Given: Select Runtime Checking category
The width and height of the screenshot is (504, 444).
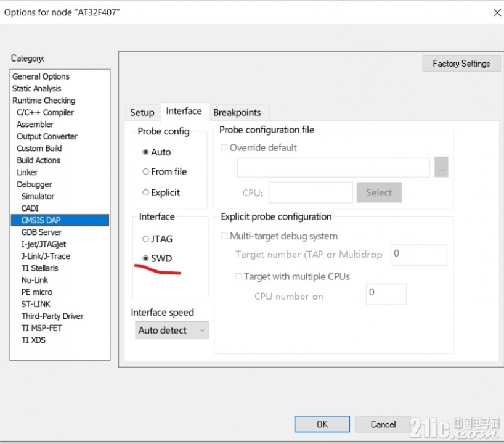Looking at the screenshot, I should pos(44,101).
